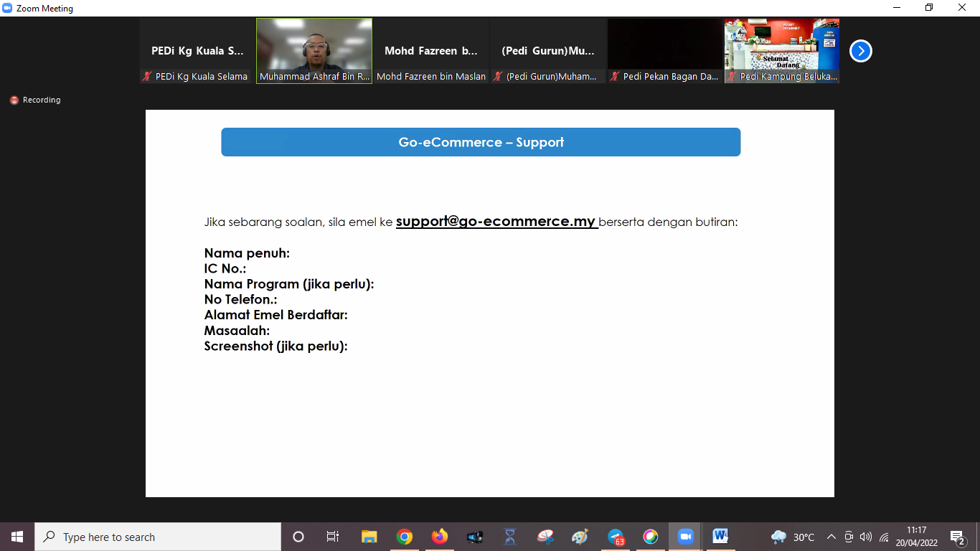Click the taskbar search box
980x551 pixels.
pos(158,537)
